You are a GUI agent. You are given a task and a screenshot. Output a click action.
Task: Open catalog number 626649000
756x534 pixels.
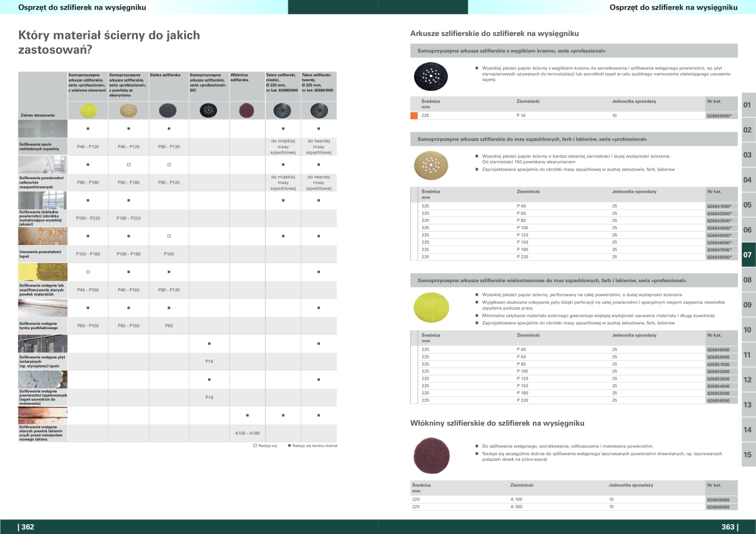(x=718, y=349)
